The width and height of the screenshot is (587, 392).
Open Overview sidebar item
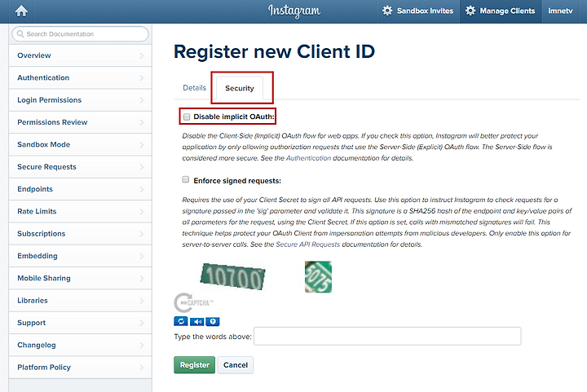click(80, 55)
